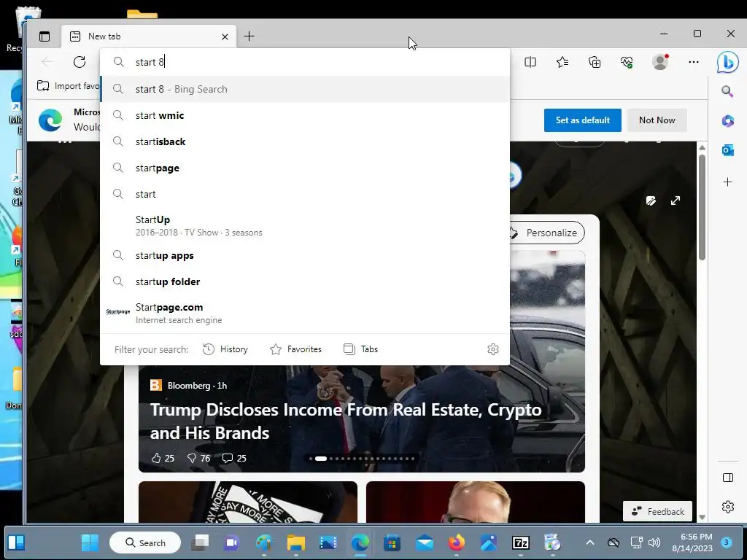Open the Favorites star icon
The image size is (747, 560).
point(562,62)
